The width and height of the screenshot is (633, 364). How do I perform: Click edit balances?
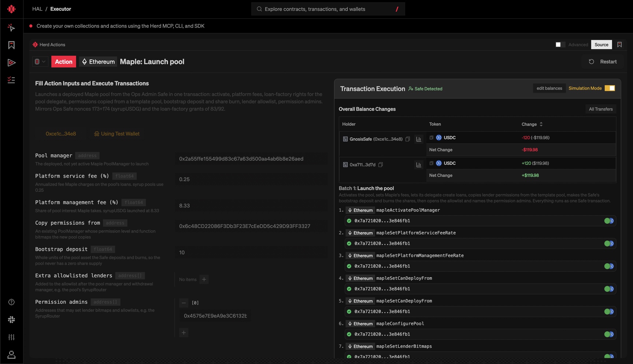[549, 88]
